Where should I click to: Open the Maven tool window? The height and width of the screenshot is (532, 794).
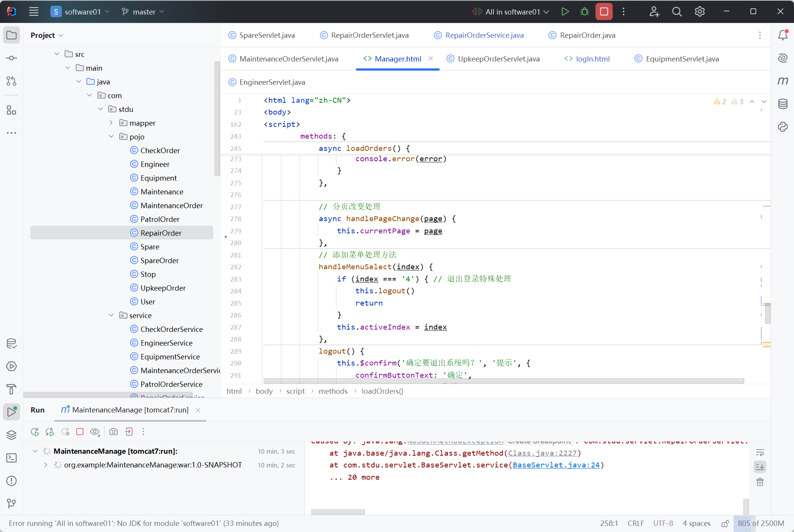(x=783, y=81)
